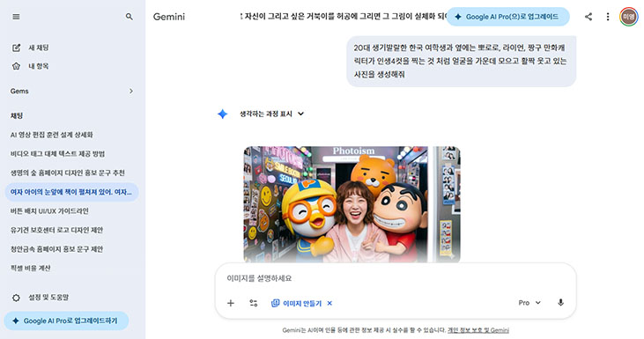Click the Gemini logo text
Viewport: 644px width, 339px height.
169,17
